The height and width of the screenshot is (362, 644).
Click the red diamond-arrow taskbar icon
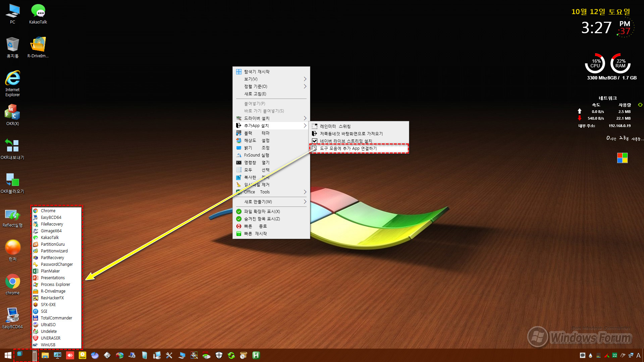[x=70, y=355]
